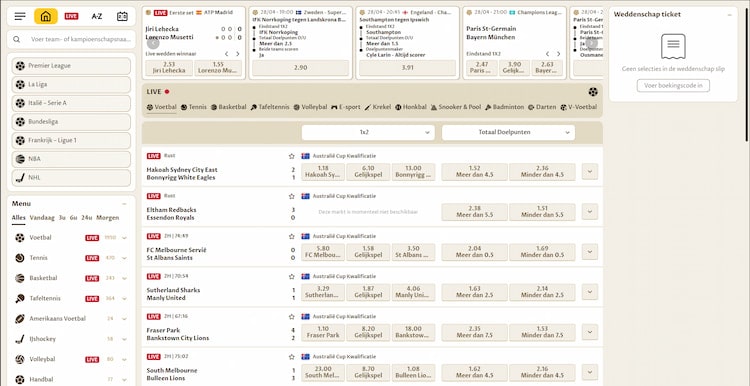The height and width of the screenshot is (386, 750).
Task: Open the La Liga quick link
Action: (71, 85)
